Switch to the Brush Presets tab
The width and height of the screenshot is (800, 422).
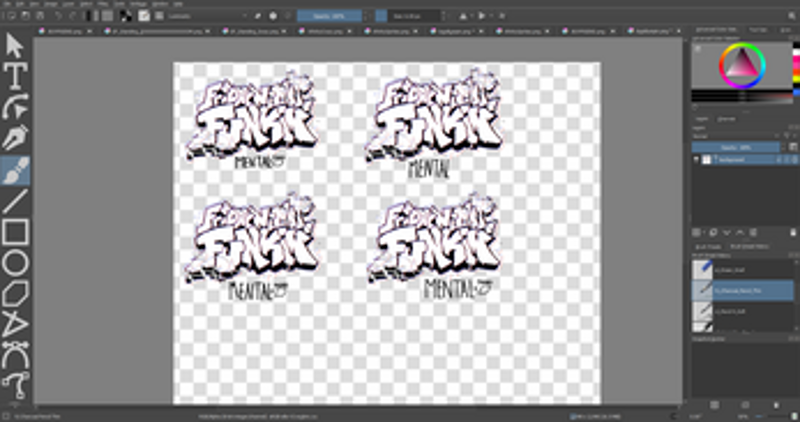pos(709,246)
